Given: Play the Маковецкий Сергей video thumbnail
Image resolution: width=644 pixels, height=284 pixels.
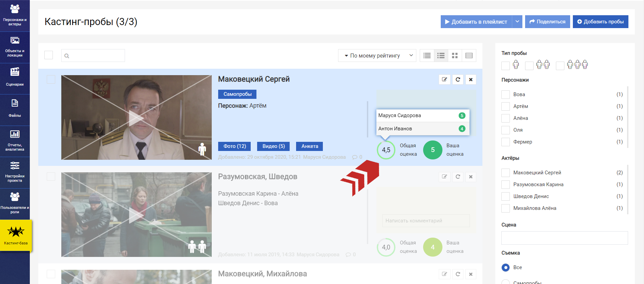Looking at the screenshot, I should pos(137,117).
